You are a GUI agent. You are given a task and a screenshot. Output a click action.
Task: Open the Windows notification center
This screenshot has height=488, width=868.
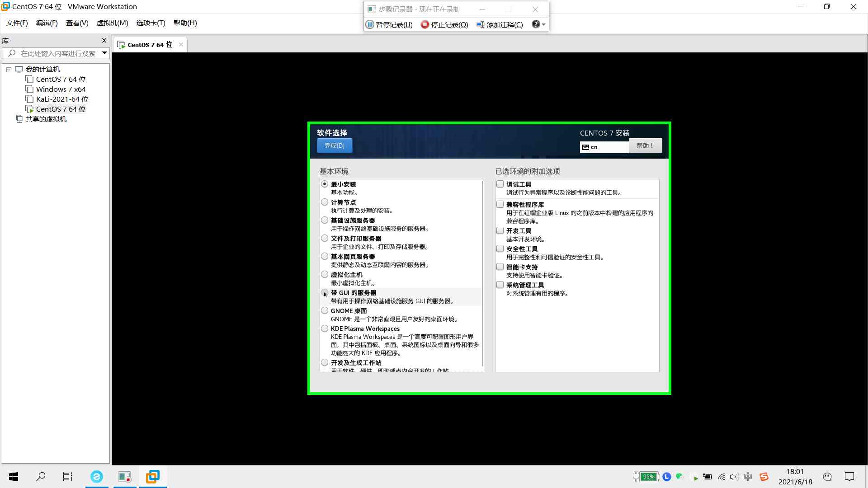(x=849, y=477)
